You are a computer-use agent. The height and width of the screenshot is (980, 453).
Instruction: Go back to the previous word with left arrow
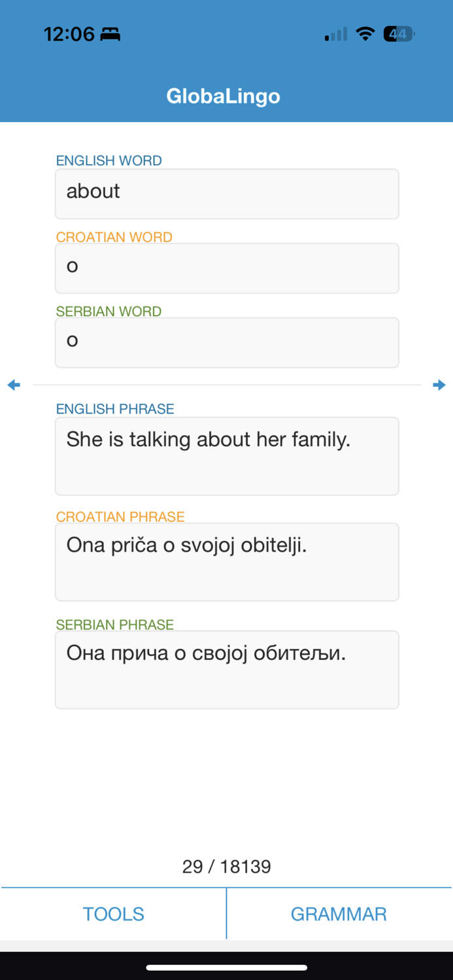point(14,385)
